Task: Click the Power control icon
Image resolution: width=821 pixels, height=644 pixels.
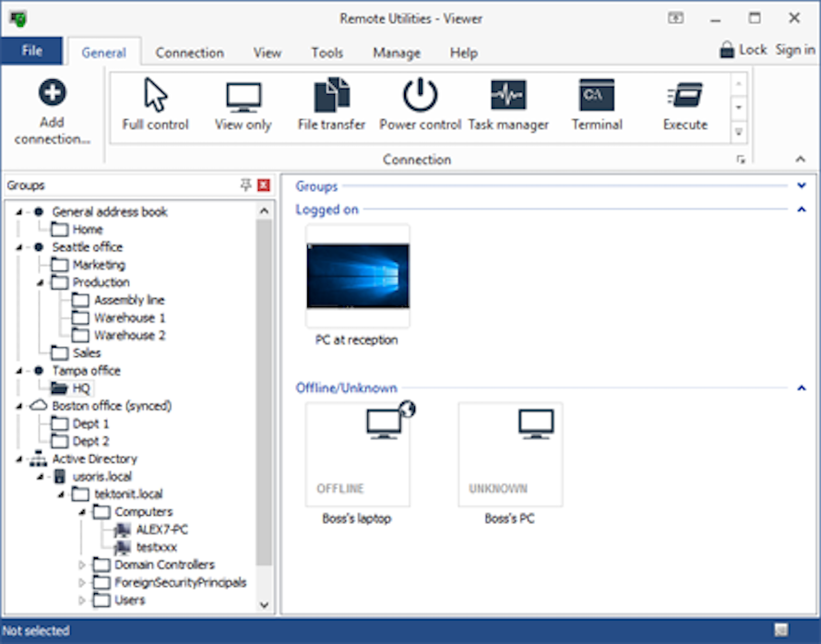Action: (x=419, y=101)
